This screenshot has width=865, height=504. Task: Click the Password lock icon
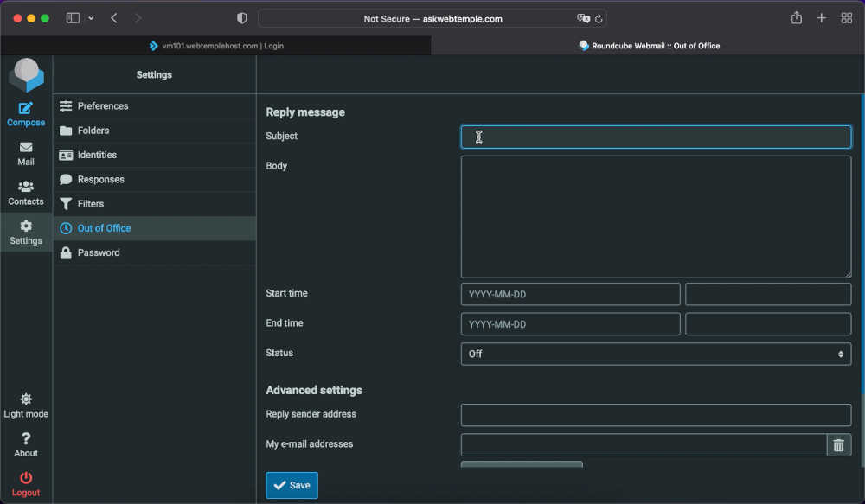coord(66,252)
